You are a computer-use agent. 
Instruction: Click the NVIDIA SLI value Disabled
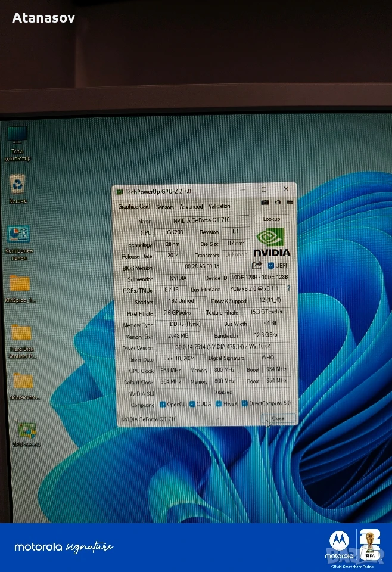223,393
